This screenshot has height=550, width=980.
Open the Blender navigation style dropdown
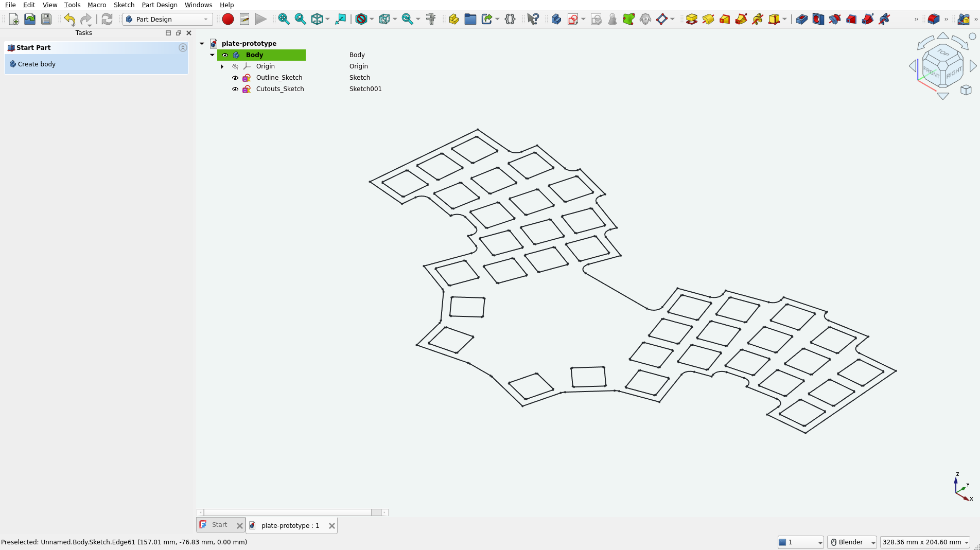852,542
